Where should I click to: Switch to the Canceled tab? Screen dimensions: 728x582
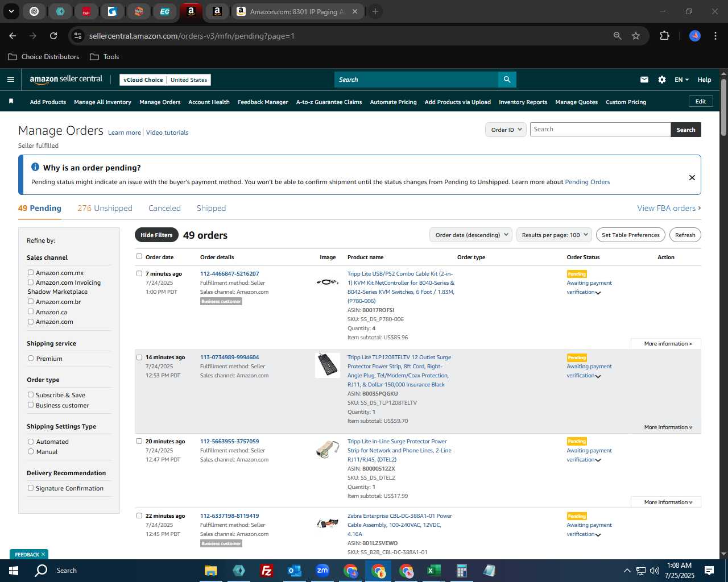click(164, 208)
